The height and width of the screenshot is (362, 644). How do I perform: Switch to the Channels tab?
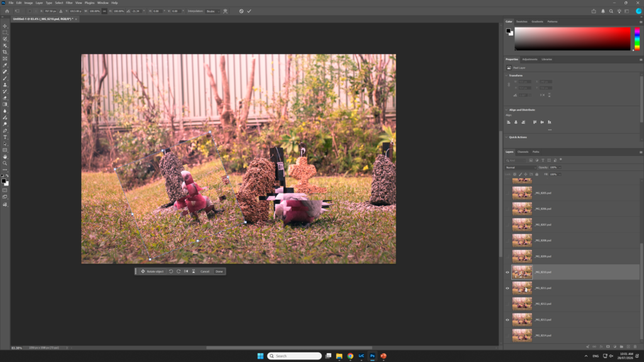click(x=523, y=152)
